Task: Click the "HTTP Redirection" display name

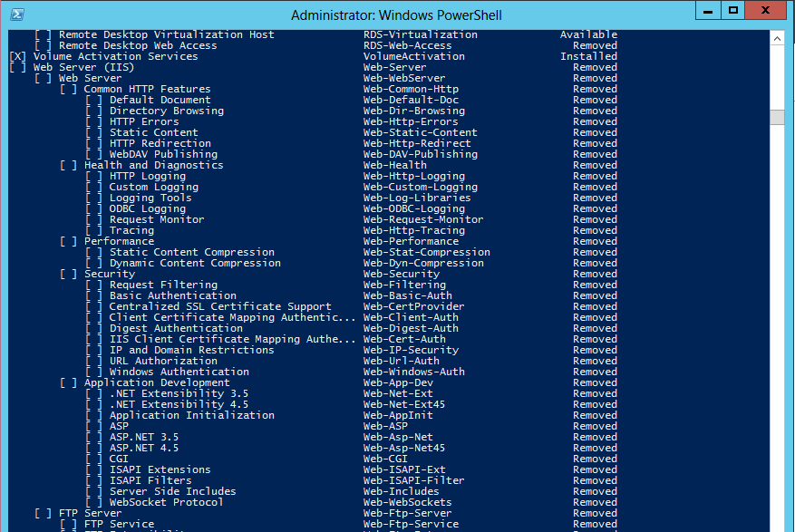Action: (x=160, y=143)
